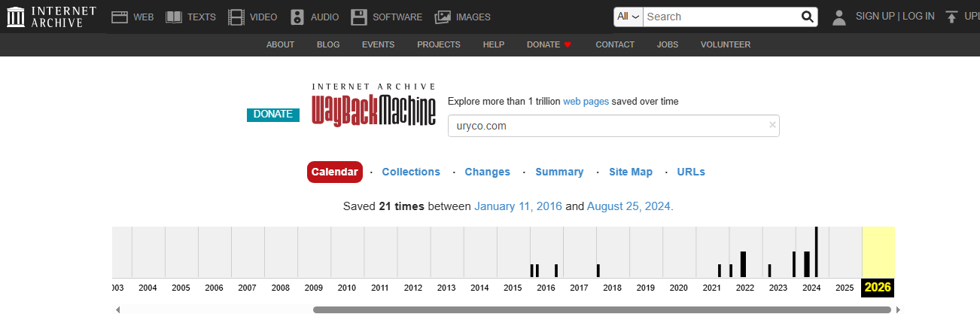The height and width of the screenshot is (314, 980).
Task: Click the VIDEO label in top bar
Action: [263, 17]
